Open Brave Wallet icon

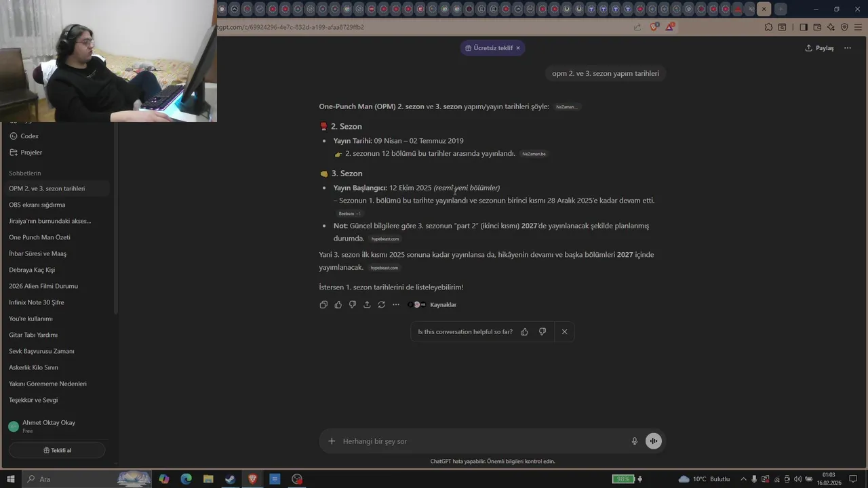(817, 27)
